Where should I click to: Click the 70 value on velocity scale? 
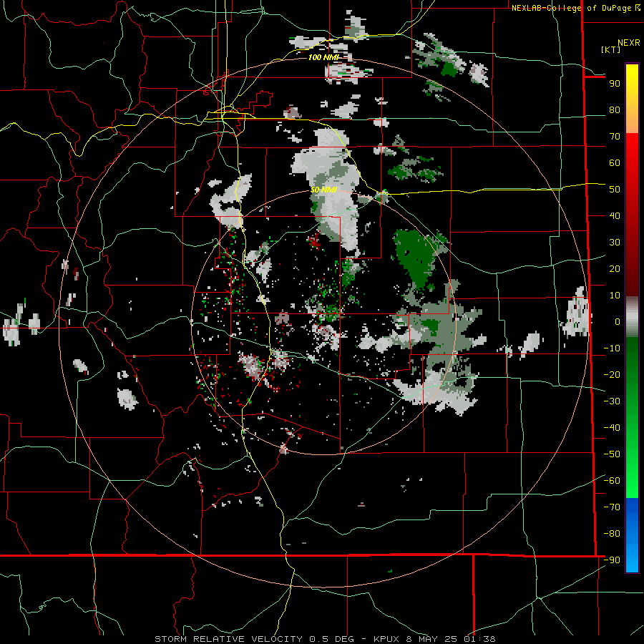point(615,137)
